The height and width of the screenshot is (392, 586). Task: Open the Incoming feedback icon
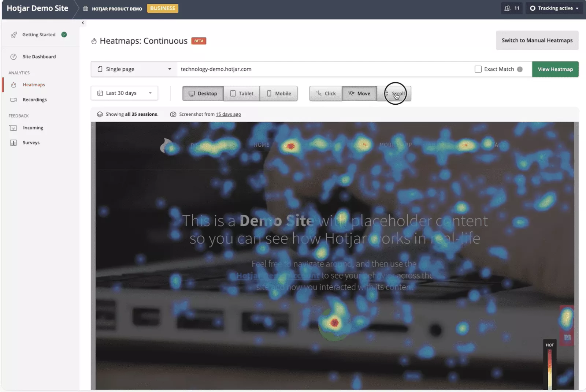pos(13,128)
